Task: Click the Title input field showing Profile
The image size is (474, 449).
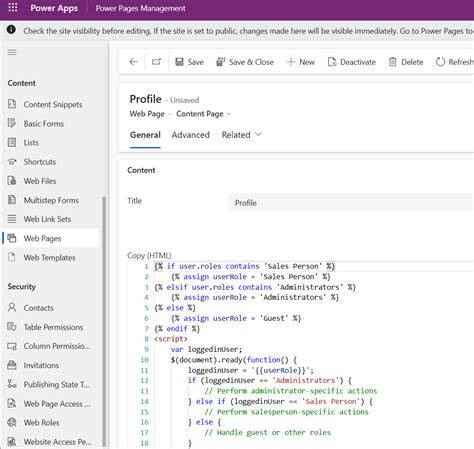Action: 351,203
